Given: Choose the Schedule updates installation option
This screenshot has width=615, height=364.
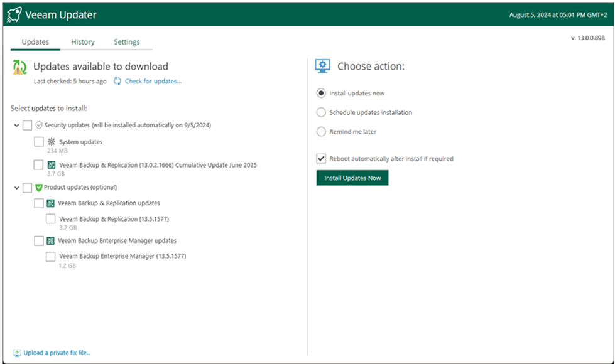Looking at the screenshot, I should pos(321,112).
